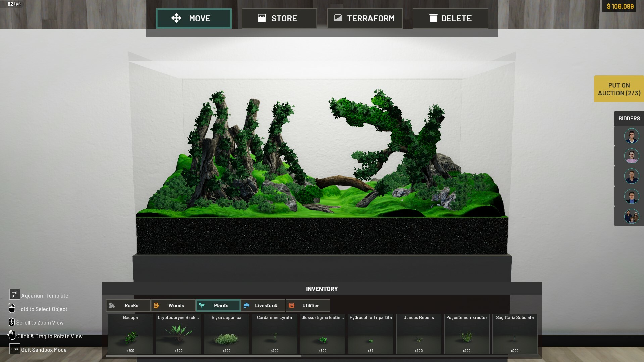This screenshot has width=644, height=362.
Task: Switch to the Livestock tab
Action: coord(263,305)
